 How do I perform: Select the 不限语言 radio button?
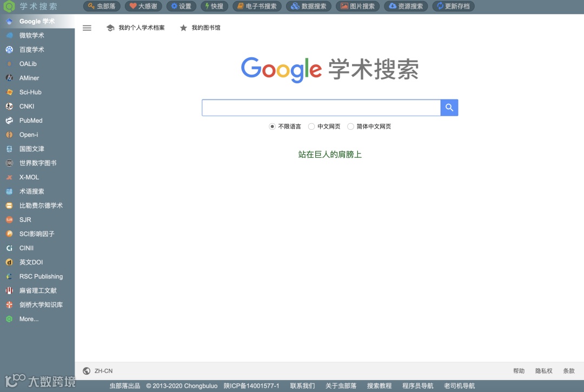pyautogui.click(x=272, y=127)
